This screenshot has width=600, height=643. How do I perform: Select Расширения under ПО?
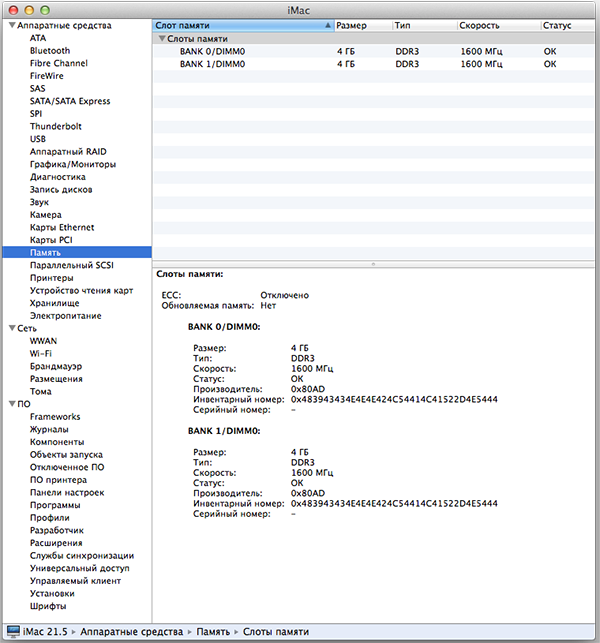point(56,543)
